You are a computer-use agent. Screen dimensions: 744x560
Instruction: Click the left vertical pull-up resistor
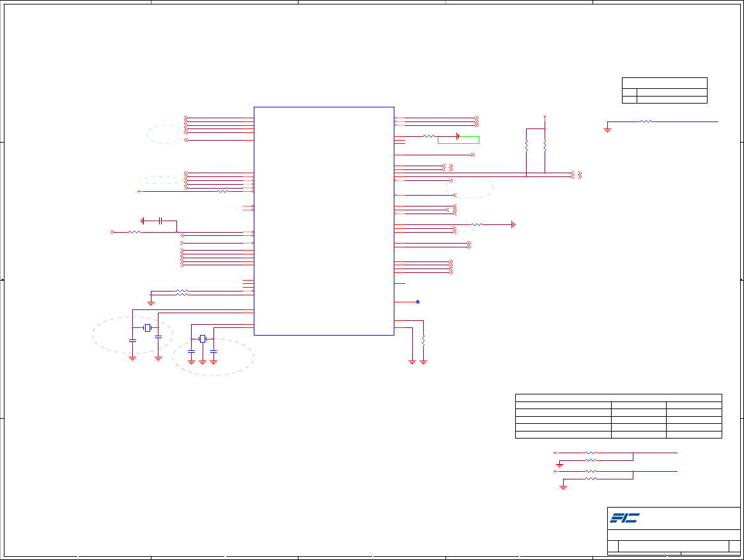pyautogui.click(x=526, y=145)
